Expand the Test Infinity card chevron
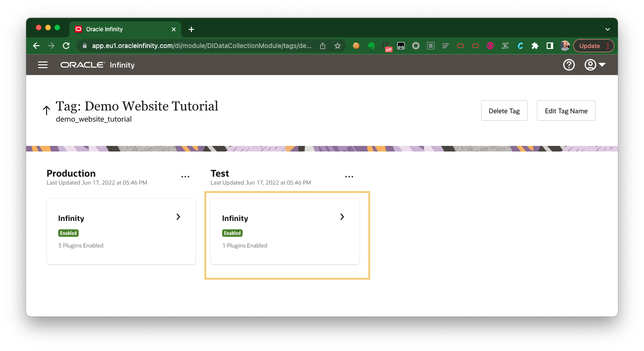 [x=342, y=217]
